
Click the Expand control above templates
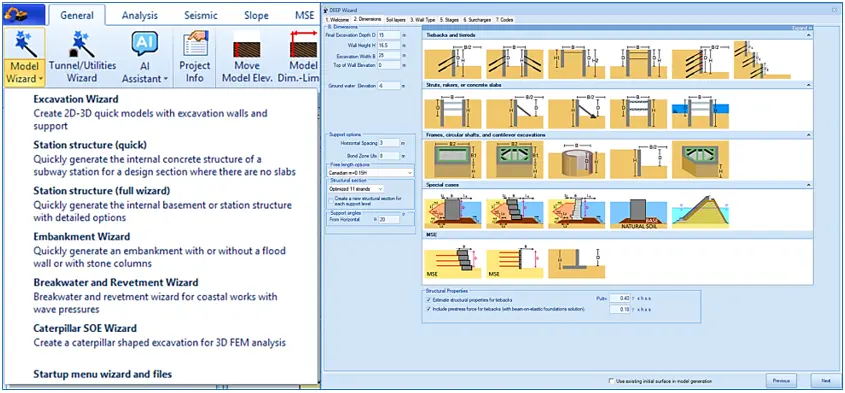point(802,27)
